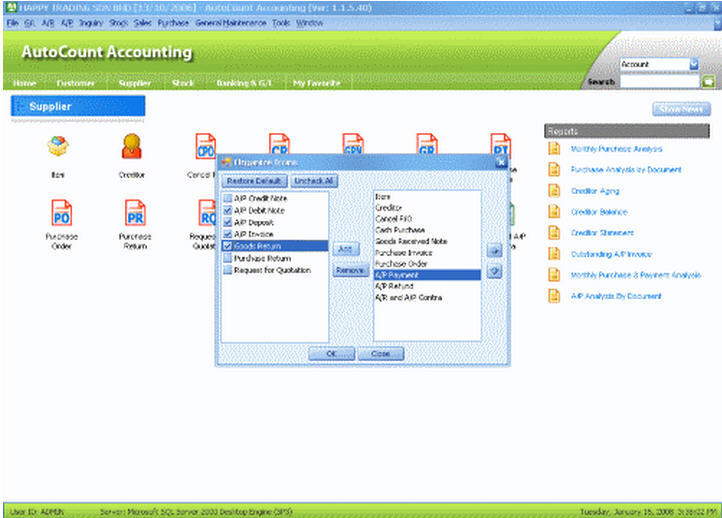Open the PO Purchase Order icon
The height and width of the screenshot is (518, 722).
(x=62, y=212)
